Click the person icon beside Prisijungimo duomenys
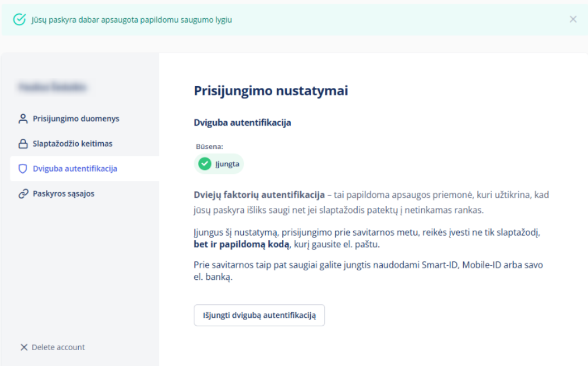588x366 pixels. click(23, 119)
